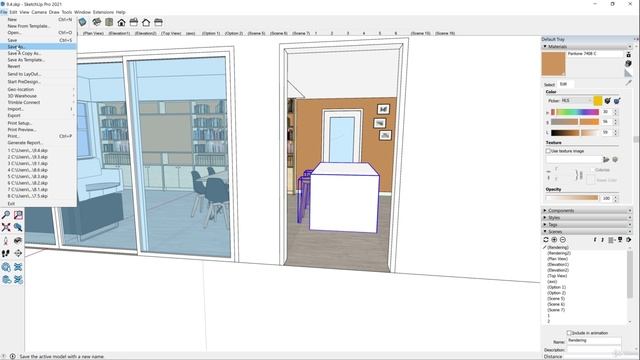Select (Rendering2) in the Scenes list
This screenshot has width=640, height=360.
[x=559, y=253]
